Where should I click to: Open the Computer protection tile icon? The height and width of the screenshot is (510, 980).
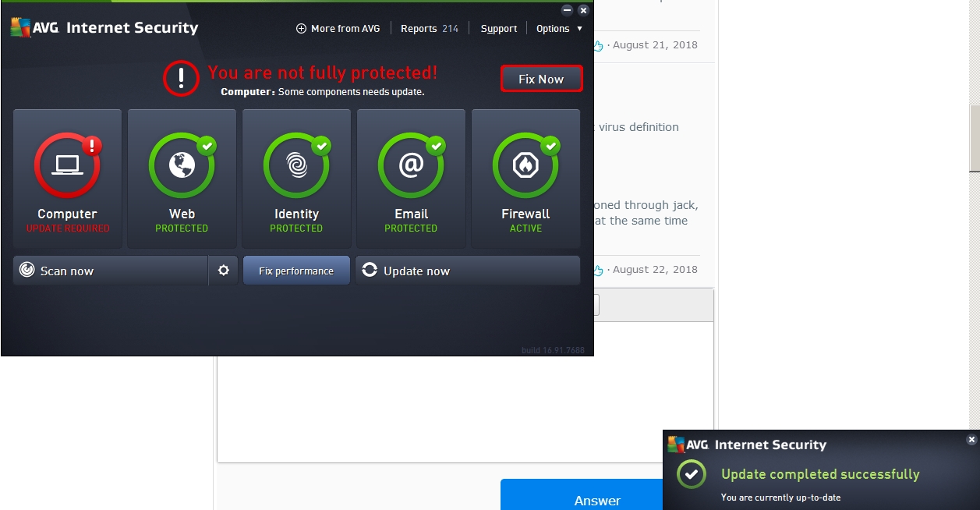pyautogui.click(x=67, y=165)
